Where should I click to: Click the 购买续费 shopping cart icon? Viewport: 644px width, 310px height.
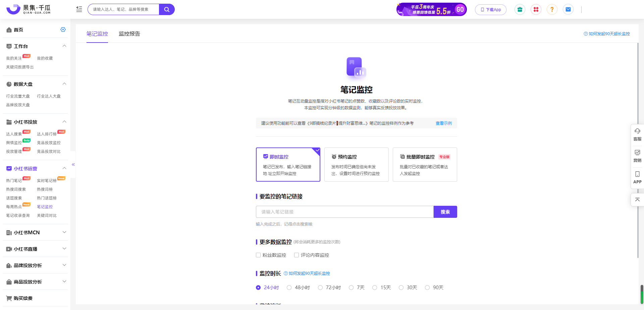(x=9, y=298)
